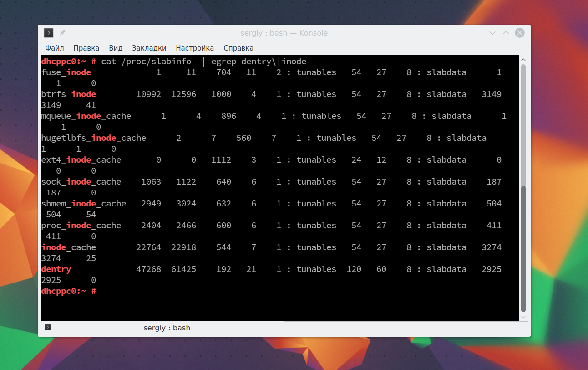588x370 pixels.
Task: Open the Konsole window menu icon
Action: click(49, 33)
